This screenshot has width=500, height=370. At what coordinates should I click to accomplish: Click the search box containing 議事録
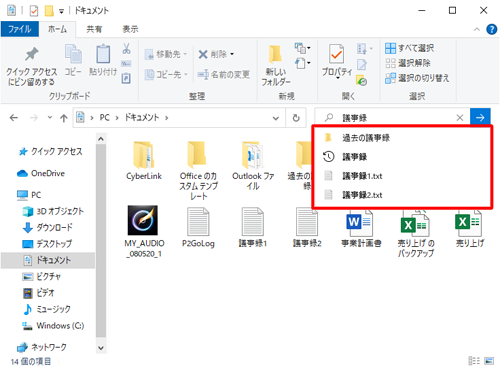[x=392, y=117]
